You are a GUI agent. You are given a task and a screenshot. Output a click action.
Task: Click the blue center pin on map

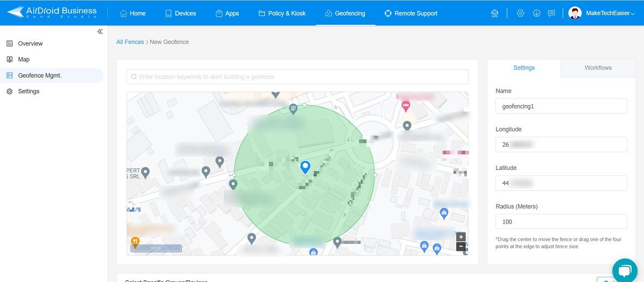pos(305,168)
